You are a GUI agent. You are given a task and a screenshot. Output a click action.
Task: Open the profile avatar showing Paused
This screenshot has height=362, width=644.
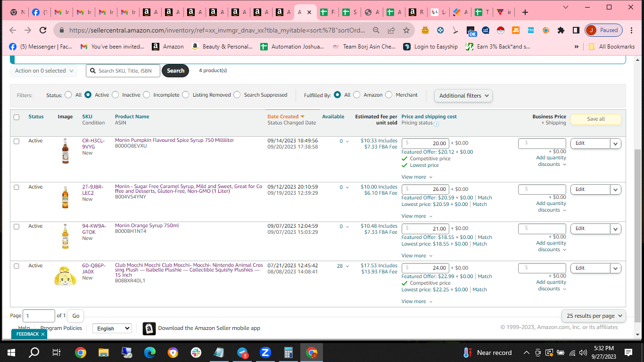pyautogui.click(x=604, y=30)
